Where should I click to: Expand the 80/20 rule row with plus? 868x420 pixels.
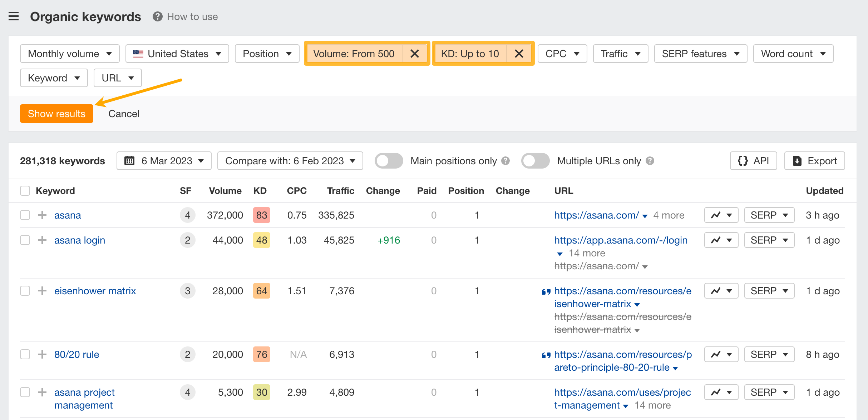(42, 354)
